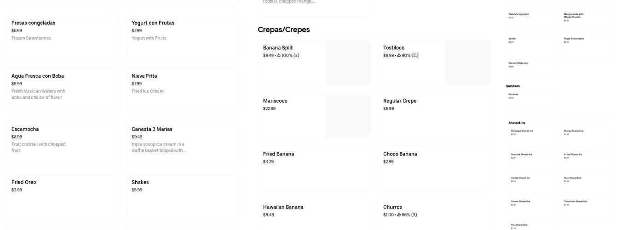The height and width of the screenshot is (230, 644).
Task: Open the Shakes menu item
Action: click(183, 197)
